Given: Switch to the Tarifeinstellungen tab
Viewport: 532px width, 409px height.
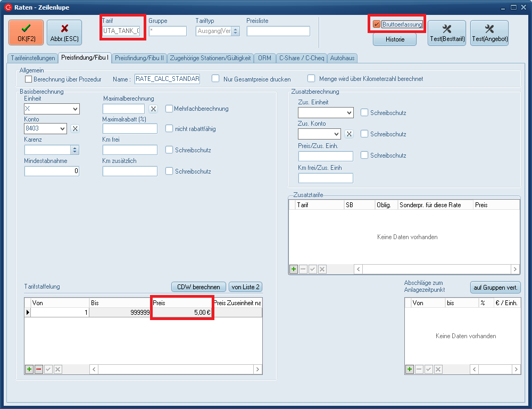Looking at the screenshot, I should tap(32, 58).
